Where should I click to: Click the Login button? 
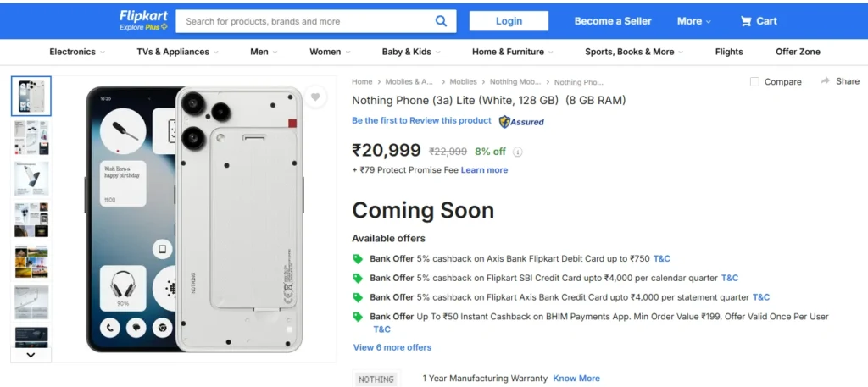click(509, 21)
